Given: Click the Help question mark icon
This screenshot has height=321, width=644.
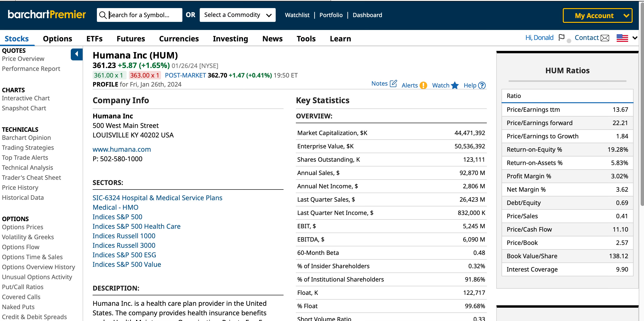Looking at the screenshot, I should coord(482,85).
